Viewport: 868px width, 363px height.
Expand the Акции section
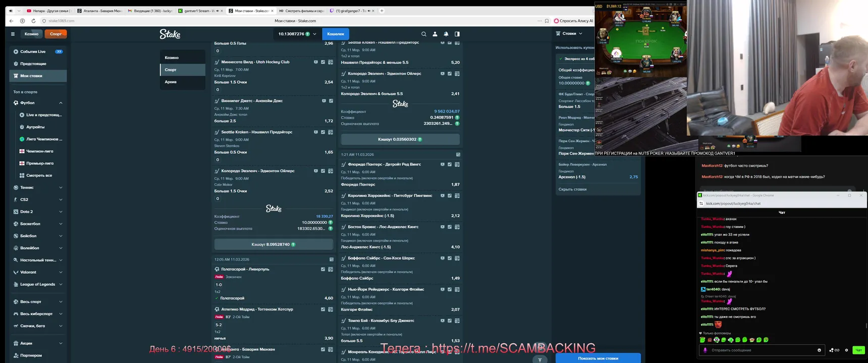[61, 343]
